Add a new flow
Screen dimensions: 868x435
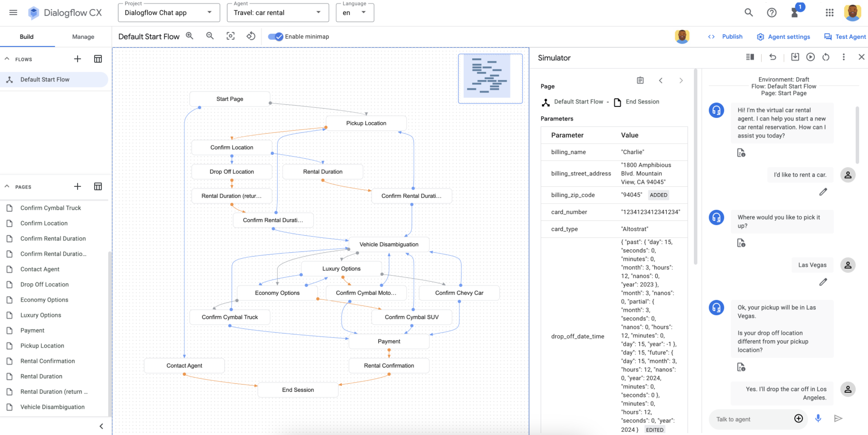(78, 59)
